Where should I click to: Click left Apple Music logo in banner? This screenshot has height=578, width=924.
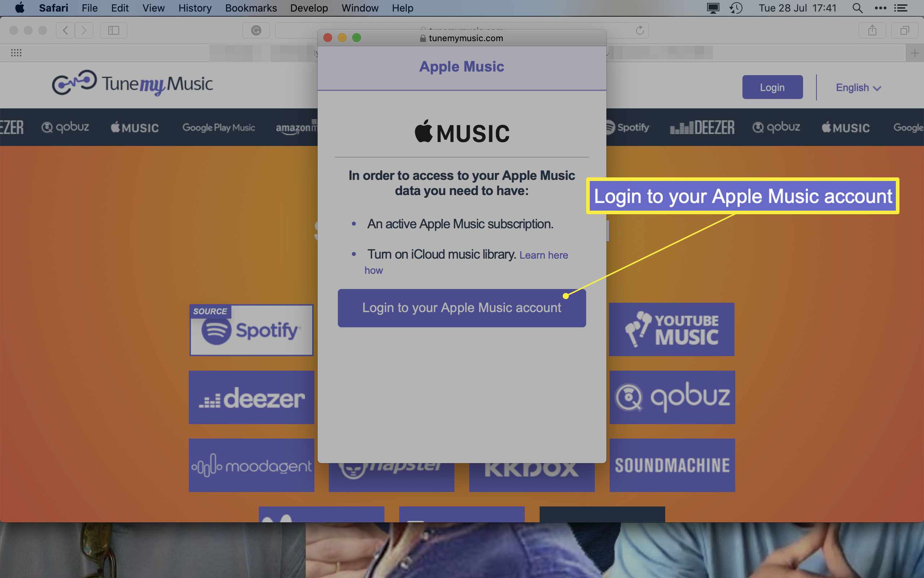[x=134, y=127]
